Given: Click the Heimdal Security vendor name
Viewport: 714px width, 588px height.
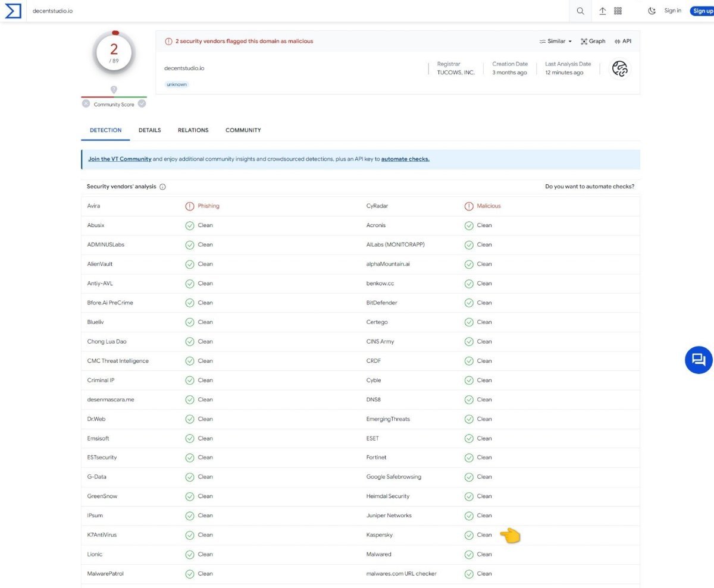Looking at the screenshot, I should point(388,496).
